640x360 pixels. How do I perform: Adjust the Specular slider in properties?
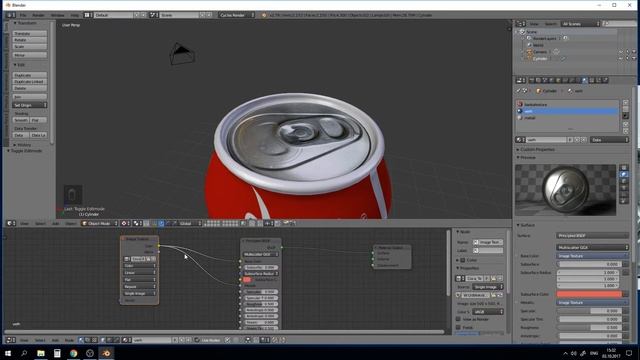589,311
